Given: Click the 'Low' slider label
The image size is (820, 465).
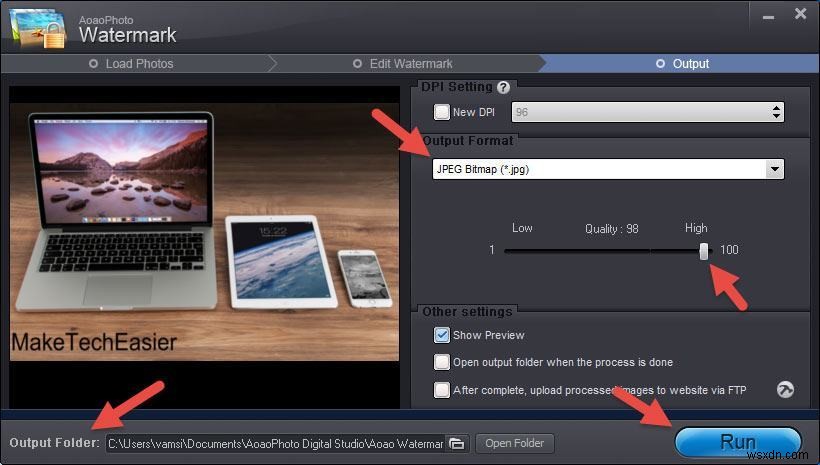Looking at the screenshot, I should tap(522, 228).
